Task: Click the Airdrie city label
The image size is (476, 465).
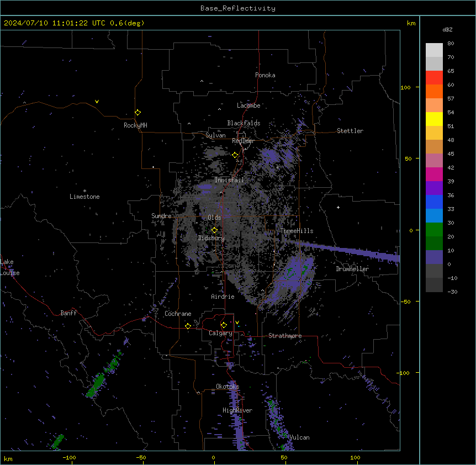Action: [x=223, y=297]
